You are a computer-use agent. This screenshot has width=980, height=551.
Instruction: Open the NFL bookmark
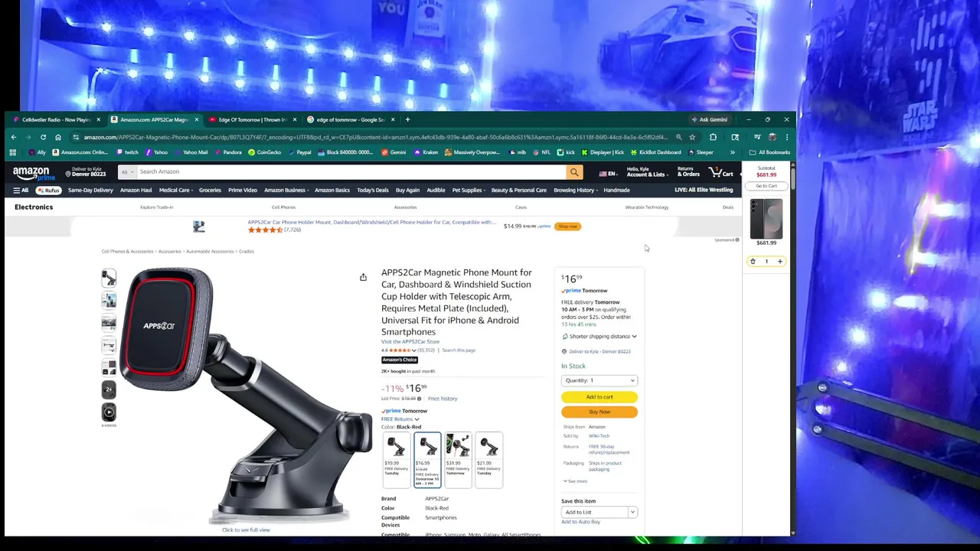[541, 152]
